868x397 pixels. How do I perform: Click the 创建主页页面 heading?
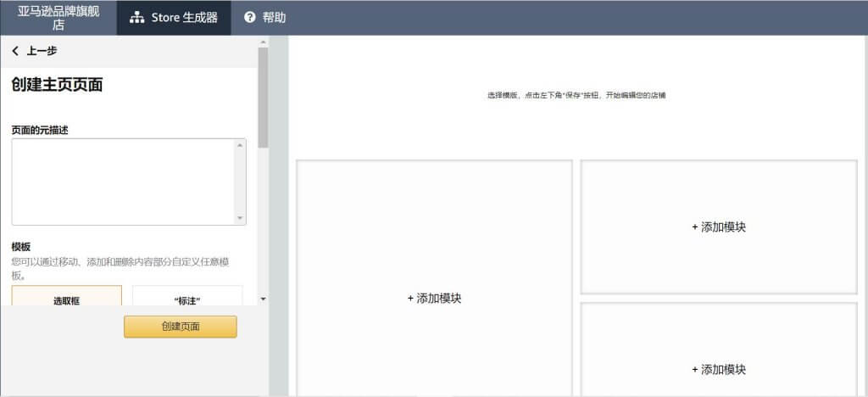[x=57, y=85]
